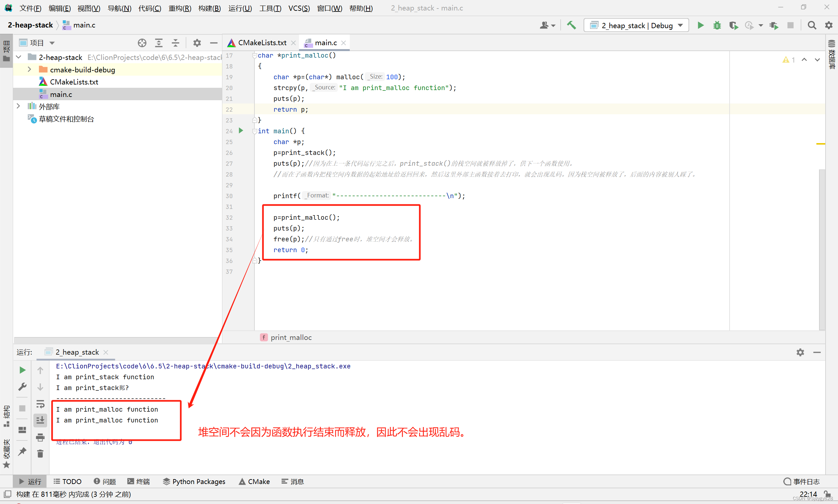Open 草稿文件和控制台 node
The image size is (838, 504).
tap(66, 119)
